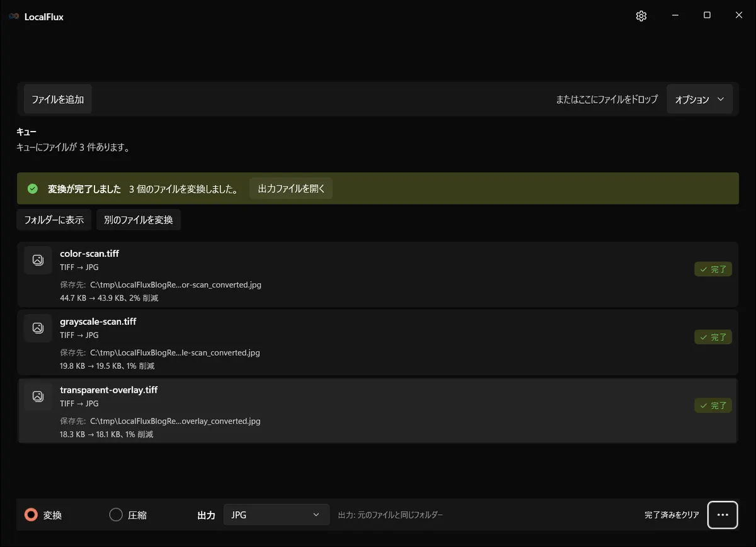
Task: Open the more options ellipsis button
Action: point(723,515)
